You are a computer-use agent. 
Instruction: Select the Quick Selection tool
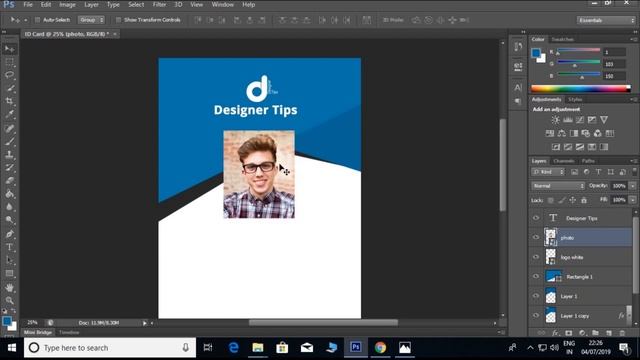(x=9, y=88)
